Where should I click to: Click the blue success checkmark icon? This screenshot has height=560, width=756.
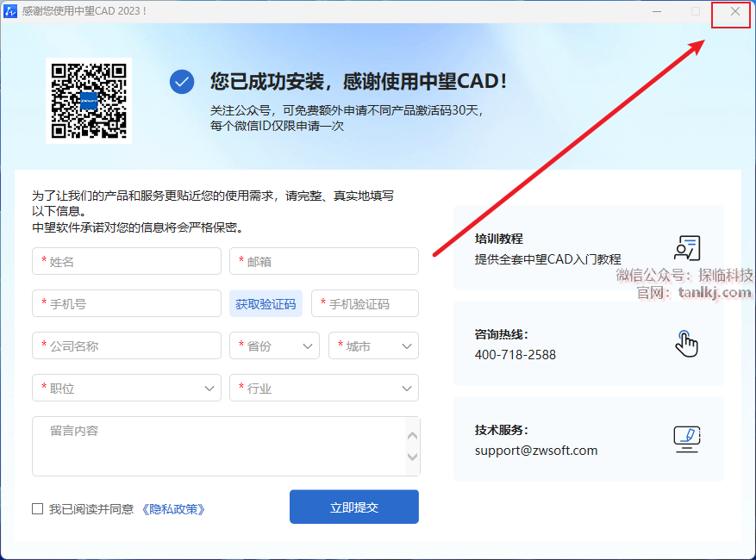point(182,82)
